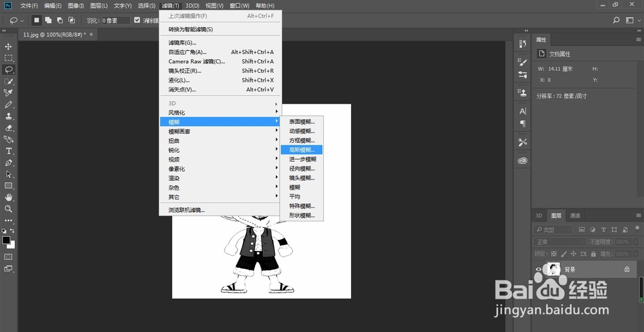
Task: Toggle Quick Mask mode
Action: 8,257
